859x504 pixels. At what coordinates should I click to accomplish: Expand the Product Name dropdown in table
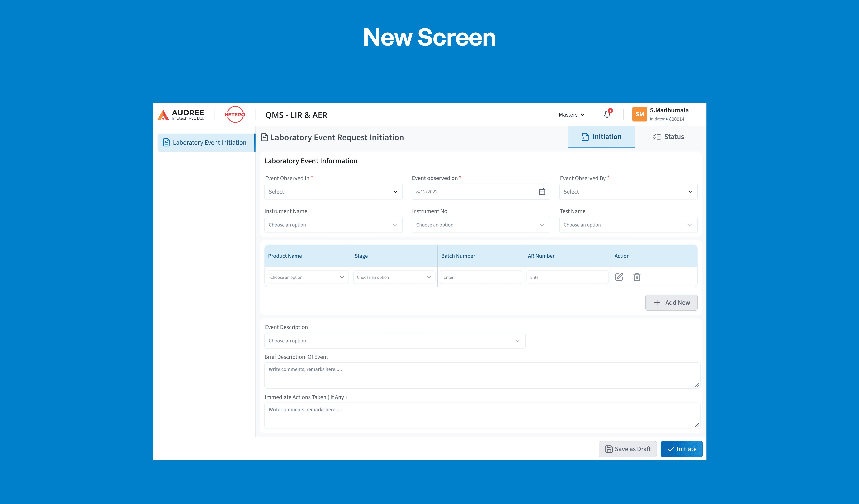click(x=307, y=277)
